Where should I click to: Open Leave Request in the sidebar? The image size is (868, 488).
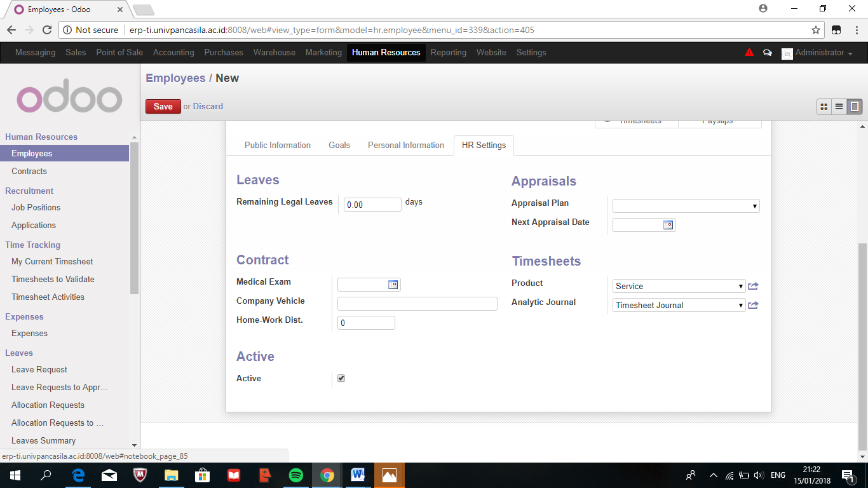39,369
